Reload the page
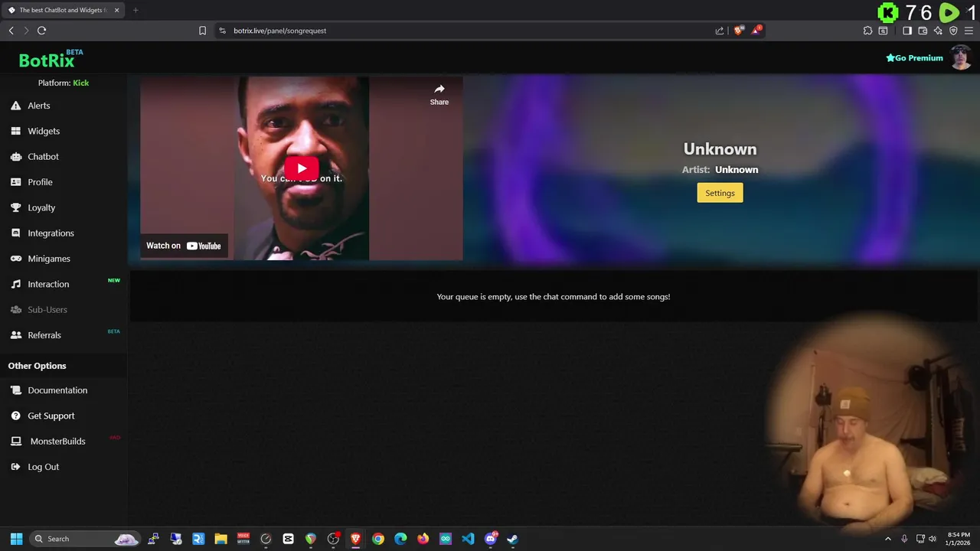This screenshot has width=980, height=551. pos(41,31)
